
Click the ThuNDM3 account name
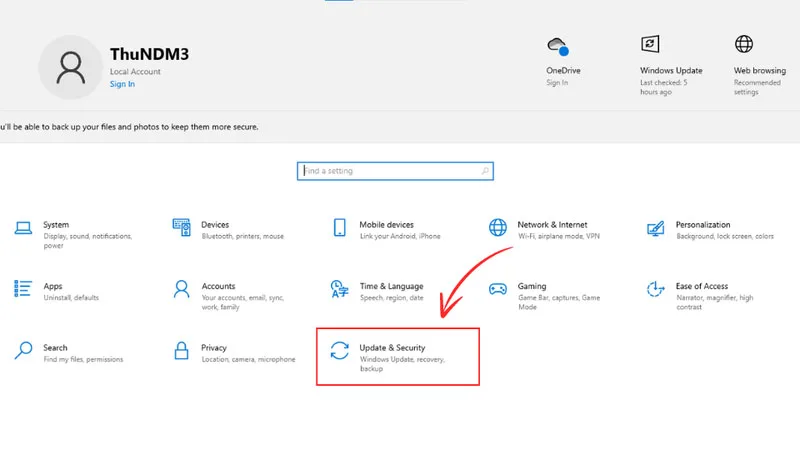149,54
